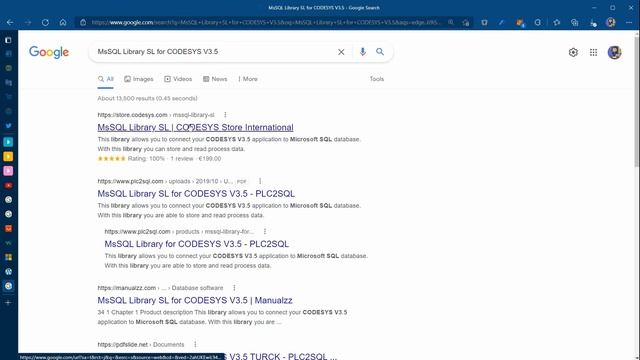Open options for plc2sql.com uploads PDF result

coord(260,181)
